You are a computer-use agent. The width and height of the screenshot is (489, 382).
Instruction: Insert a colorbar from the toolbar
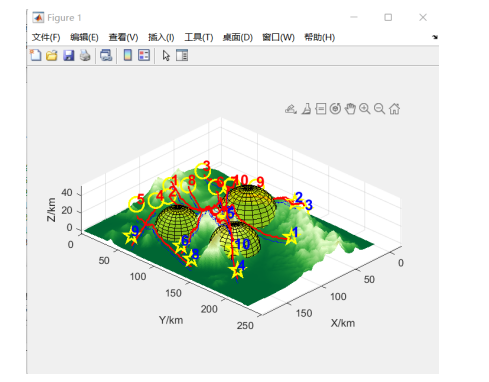pos(128,55)
